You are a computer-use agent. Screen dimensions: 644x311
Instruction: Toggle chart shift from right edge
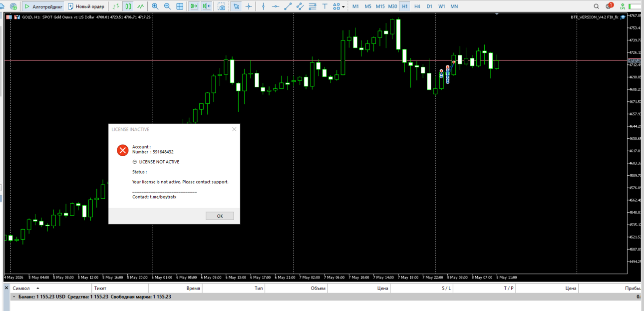pos(207,6)
